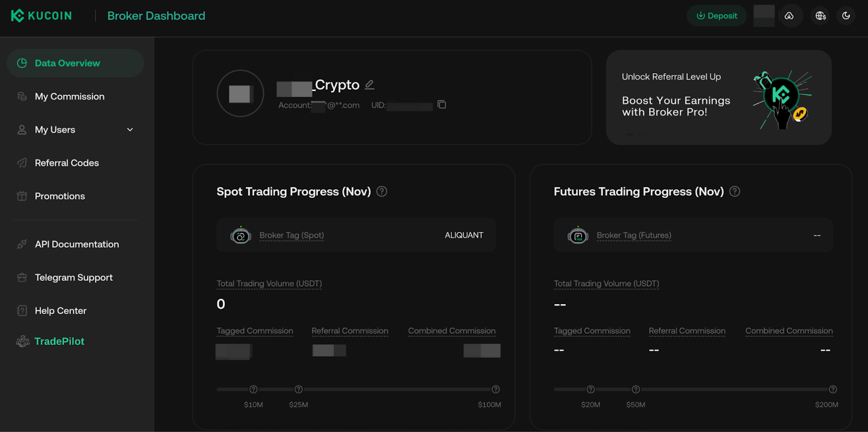Toggle dark mode with the moon icon
Viewport: 868px width, 432px height.
click(x=846, y=16)
